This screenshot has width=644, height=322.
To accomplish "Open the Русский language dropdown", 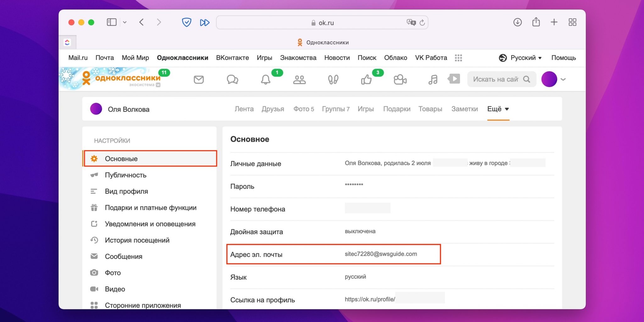I will pyautogui.click(x=520, y=58).
